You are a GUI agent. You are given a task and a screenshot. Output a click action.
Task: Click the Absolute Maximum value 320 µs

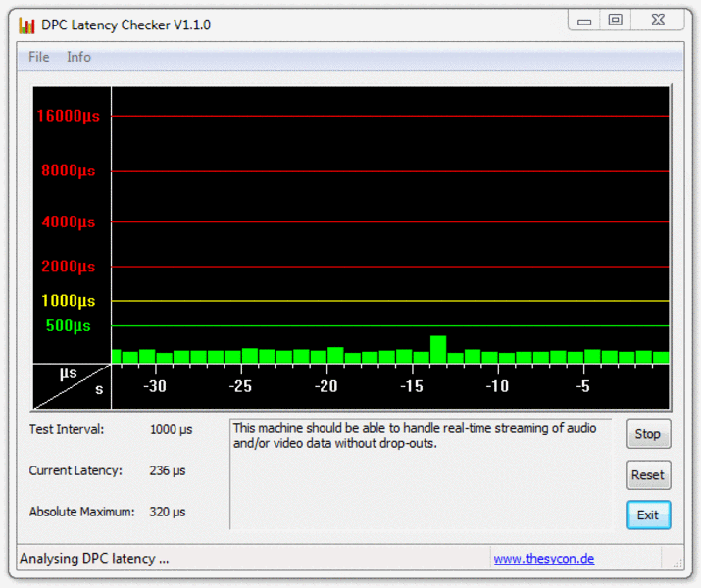pyautogui.click(x=167, y=512)
